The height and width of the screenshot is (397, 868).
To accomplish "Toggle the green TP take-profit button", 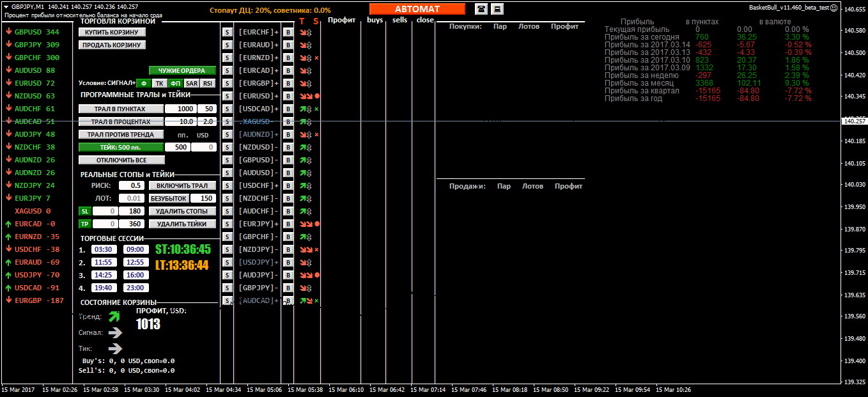I will [84, 224].
